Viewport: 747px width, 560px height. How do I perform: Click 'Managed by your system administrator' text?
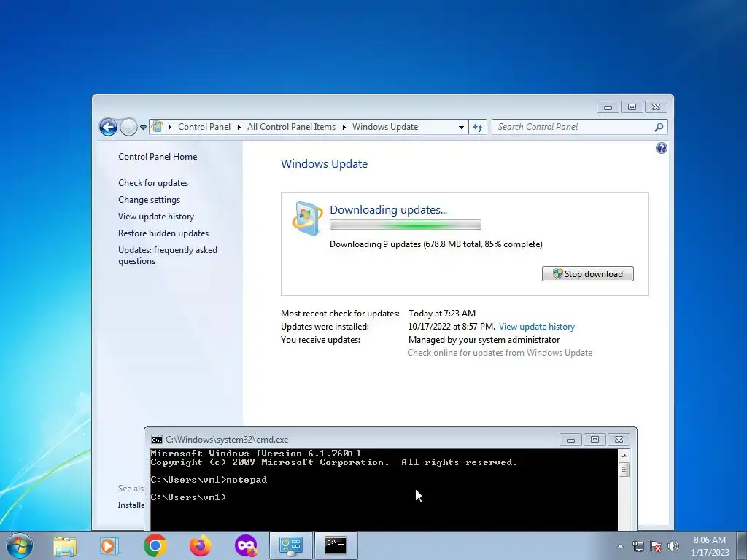pos(484,340)
